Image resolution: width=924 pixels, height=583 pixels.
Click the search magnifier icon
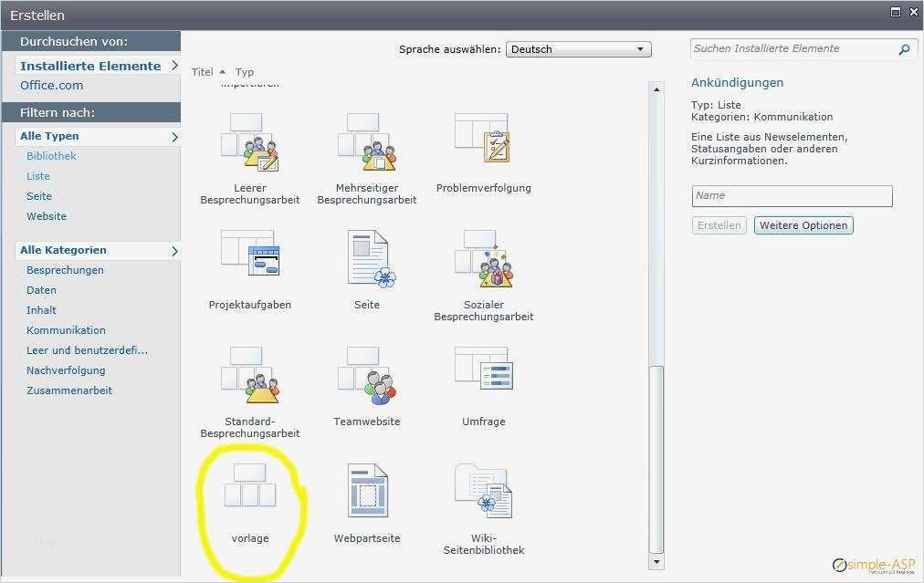click(x=903, y=48)
